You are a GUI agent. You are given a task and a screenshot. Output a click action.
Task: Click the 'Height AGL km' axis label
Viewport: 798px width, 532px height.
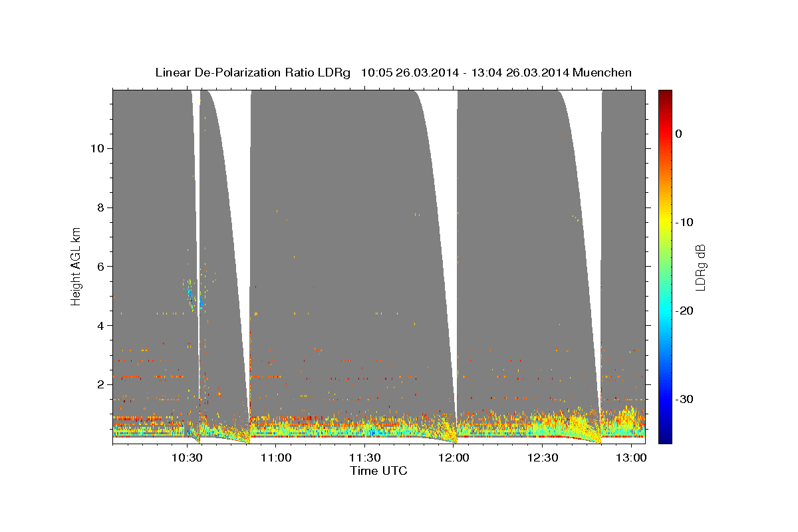click(x=76, y=266)
